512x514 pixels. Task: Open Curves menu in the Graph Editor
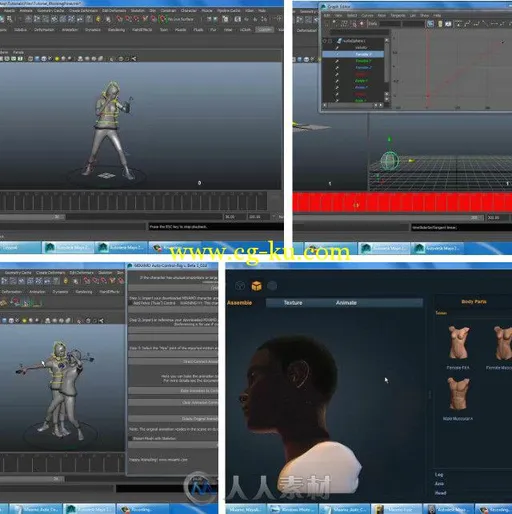tap(367, 15)
